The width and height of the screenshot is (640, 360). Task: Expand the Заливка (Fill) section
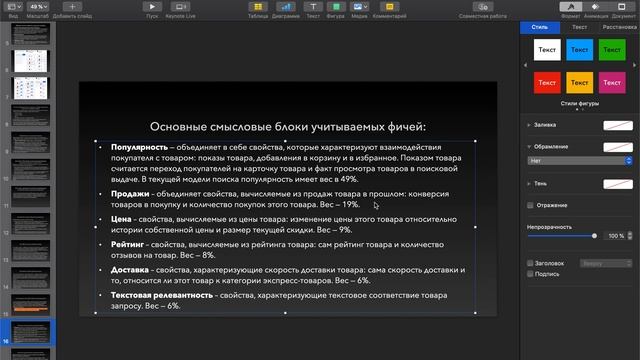click(529, 125)
